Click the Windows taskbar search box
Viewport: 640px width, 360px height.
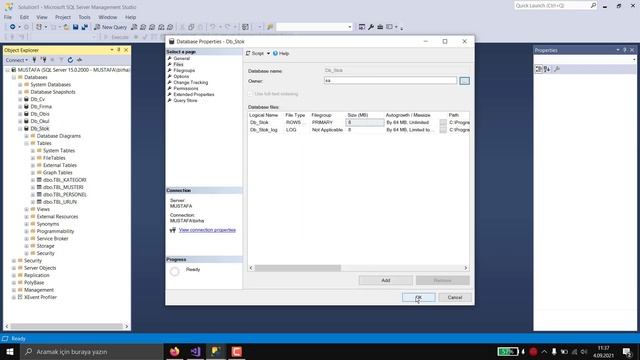click(92, 351)
